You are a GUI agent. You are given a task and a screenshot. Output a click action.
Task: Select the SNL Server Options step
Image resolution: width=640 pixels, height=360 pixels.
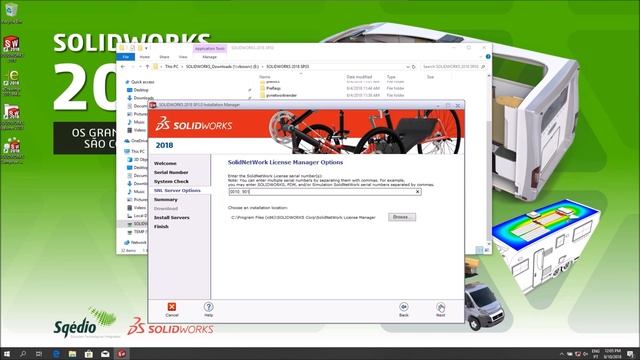click(x=177, y=191)
